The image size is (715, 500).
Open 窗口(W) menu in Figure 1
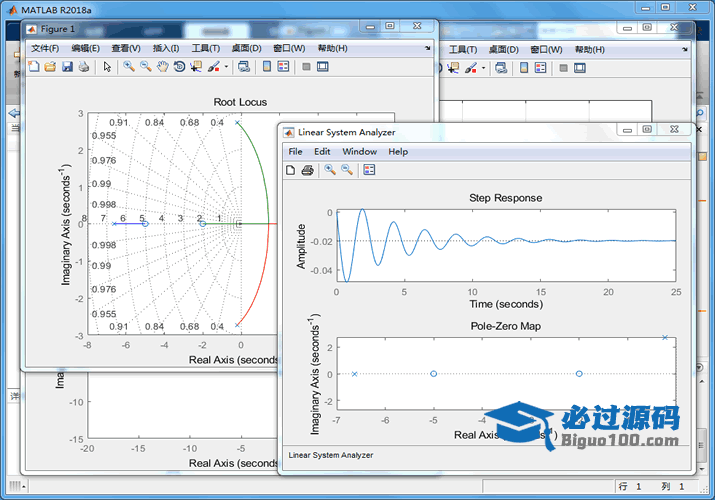tap(289, 48)
